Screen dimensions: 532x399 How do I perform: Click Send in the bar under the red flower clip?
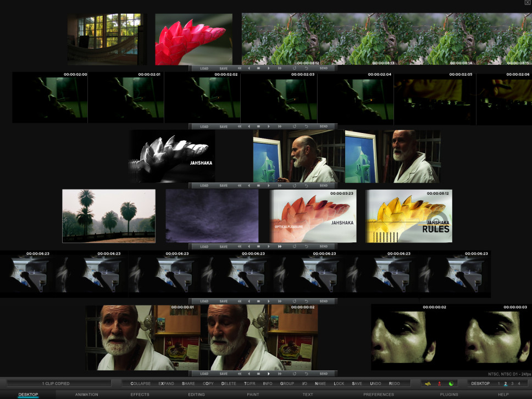324,68
